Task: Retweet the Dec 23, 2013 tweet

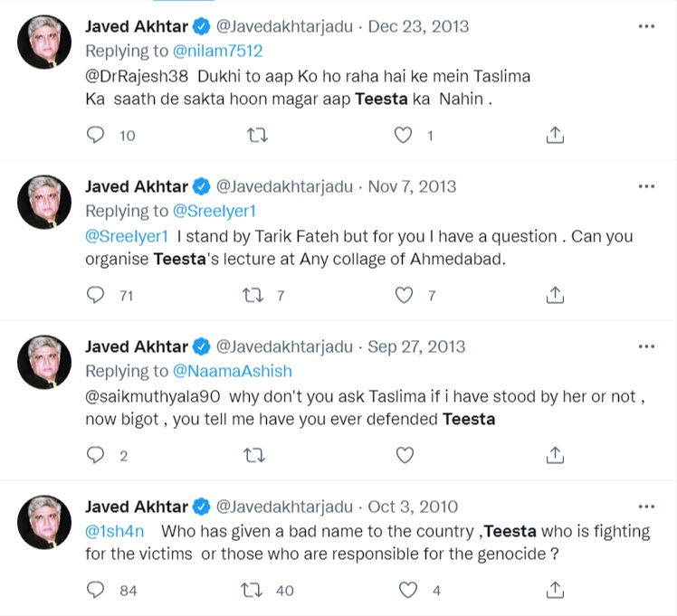Action: (x=257, y=135)
